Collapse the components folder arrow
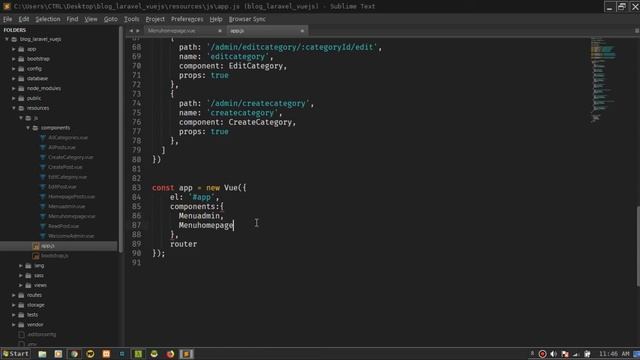640x360 pixels. [28, 128]
